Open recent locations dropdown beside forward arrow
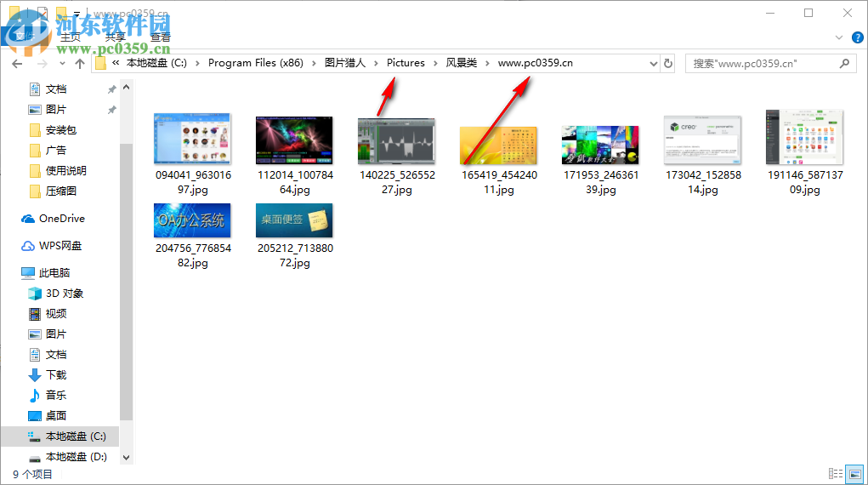868x485 pixels. 62,64
